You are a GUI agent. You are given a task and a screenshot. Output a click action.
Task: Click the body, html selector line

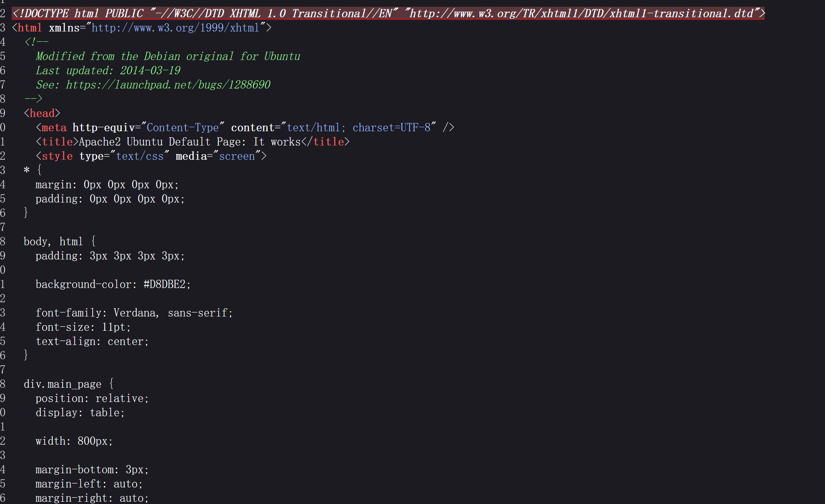pyautogui.click(x=60, y=241)
